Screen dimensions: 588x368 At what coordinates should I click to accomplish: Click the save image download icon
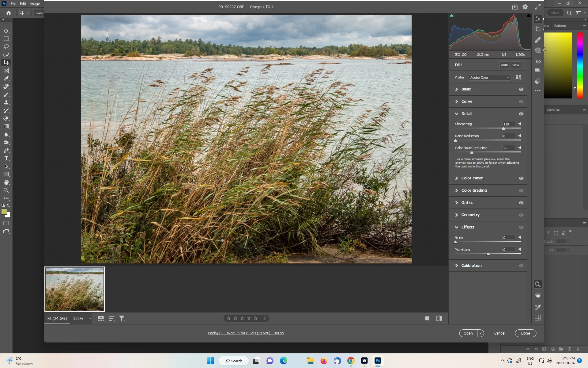[x=514, y=7]
